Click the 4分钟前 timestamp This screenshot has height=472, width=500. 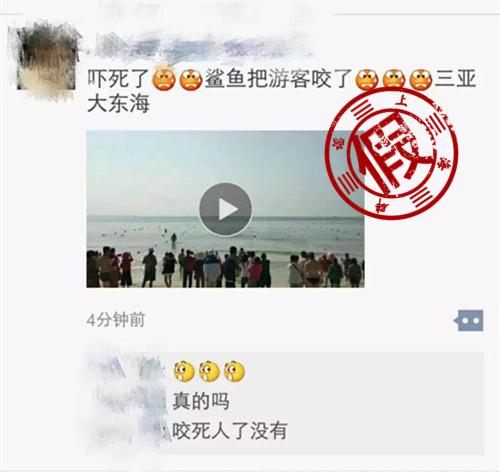tap(116, 320)
